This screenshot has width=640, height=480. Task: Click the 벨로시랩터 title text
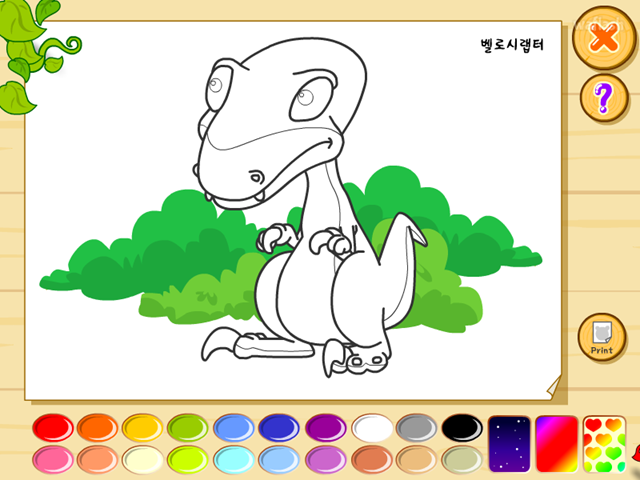coord(512,44)
